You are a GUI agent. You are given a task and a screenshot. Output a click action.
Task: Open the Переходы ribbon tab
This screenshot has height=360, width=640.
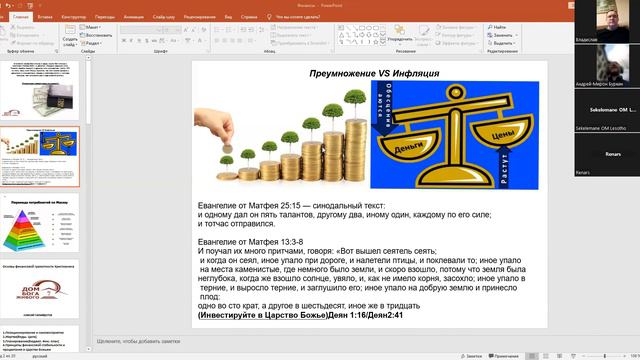tap(104, 17)
